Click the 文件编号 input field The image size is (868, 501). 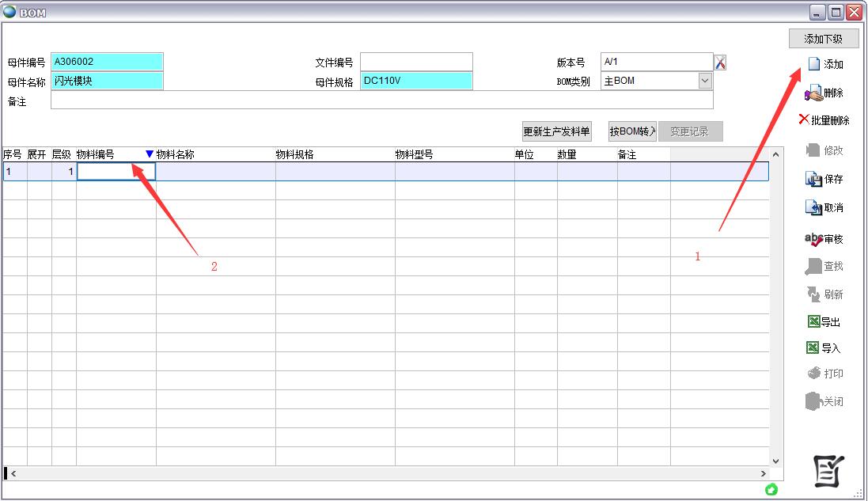coord(416,62)
